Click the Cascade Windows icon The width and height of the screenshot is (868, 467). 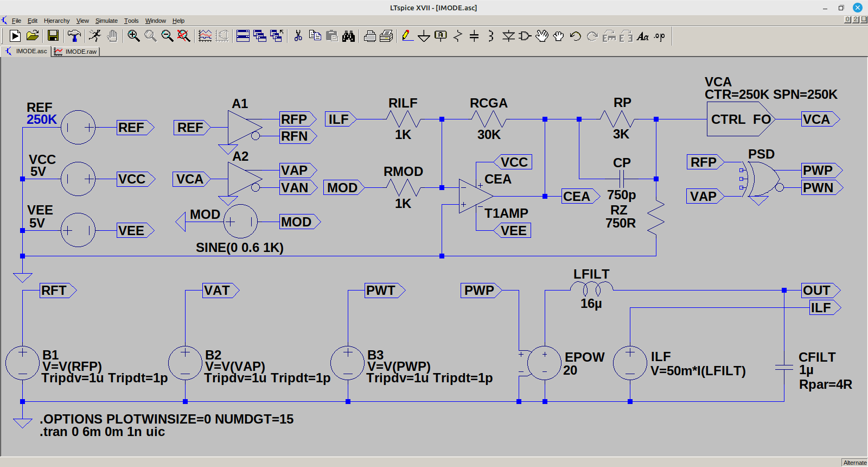pyautogui.click(x=260, y=36)
